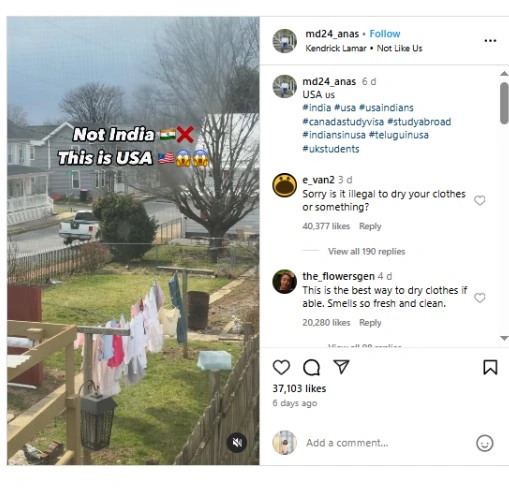
Task: Save post with bookmark icon
Action: pos(490,367)
